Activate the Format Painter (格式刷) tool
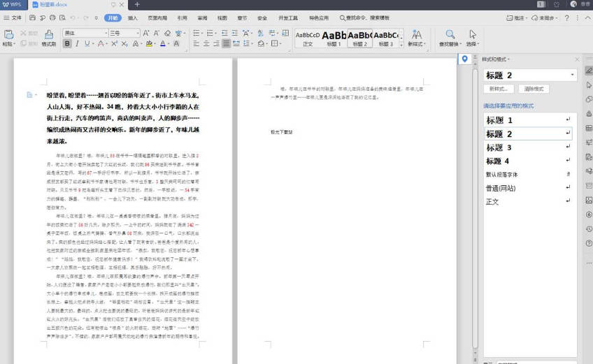593x364 pixels. point(49,38)
